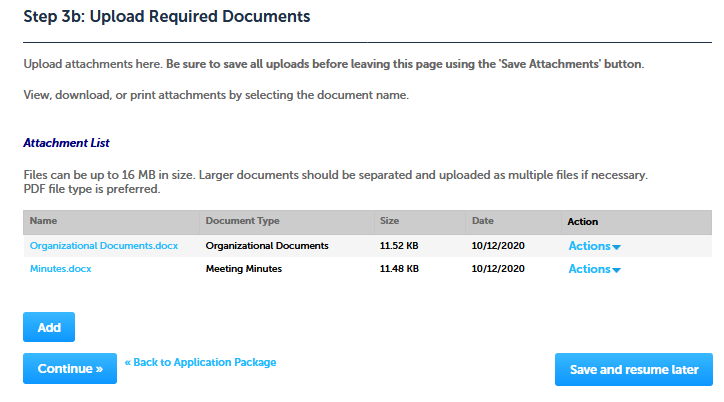
Task: Expand Actions dropdown for Organizational Documents.docx
Action: point(594,246)
